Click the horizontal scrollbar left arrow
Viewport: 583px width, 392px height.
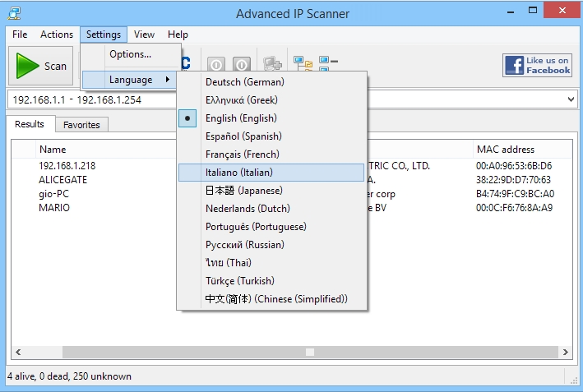click(18, 352)
